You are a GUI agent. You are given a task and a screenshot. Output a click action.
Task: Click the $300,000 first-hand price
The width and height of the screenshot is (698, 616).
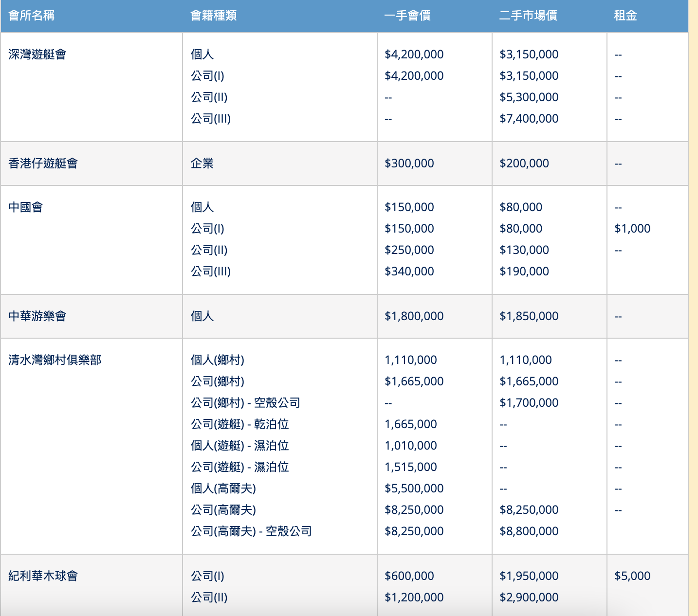click(409, 163)
